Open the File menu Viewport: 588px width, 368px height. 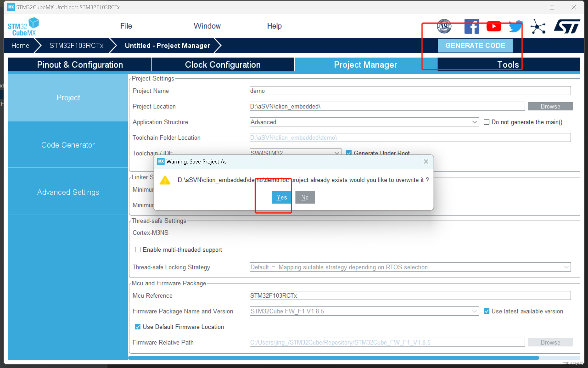(x=126, y=26)
